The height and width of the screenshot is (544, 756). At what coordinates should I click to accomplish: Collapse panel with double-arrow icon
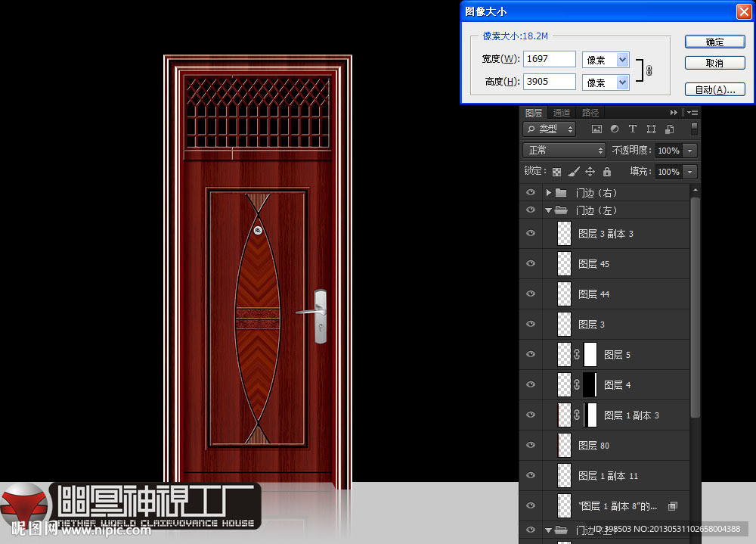tap(674, 113)
